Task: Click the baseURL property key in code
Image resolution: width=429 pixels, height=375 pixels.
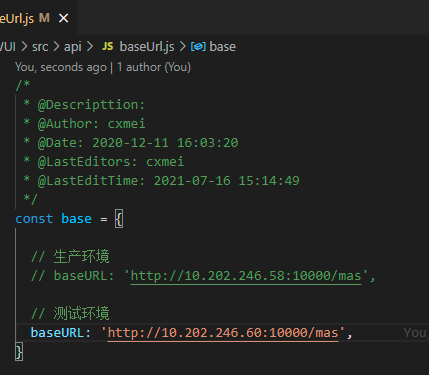Action: click(x=57, y=333)
